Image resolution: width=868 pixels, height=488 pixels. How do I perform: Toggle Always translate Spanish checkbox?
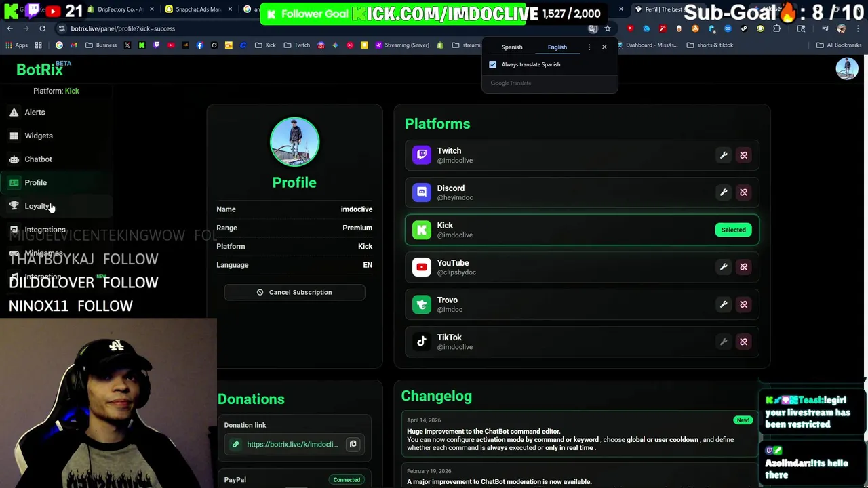pyautogui.click(x=493, y=64)
